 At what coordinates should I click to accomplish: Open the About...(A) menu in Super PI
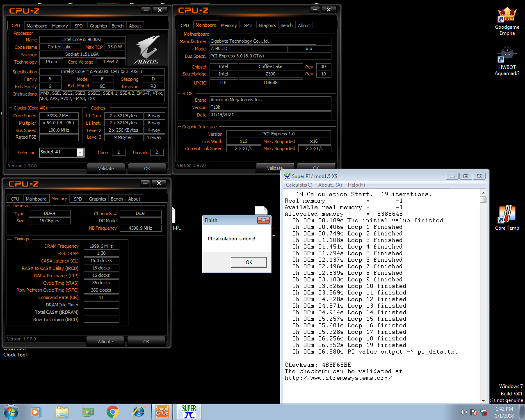click(330, 185)
